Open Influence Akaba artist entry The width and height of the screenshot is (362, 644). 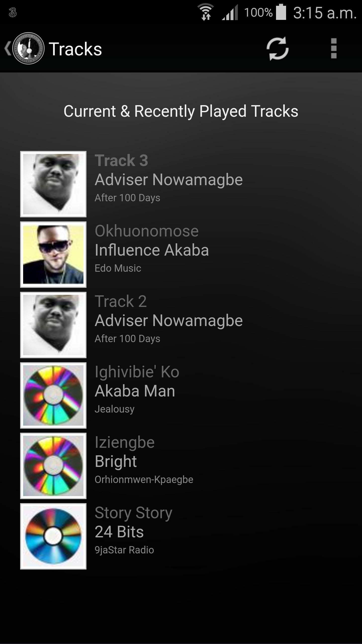152,250
